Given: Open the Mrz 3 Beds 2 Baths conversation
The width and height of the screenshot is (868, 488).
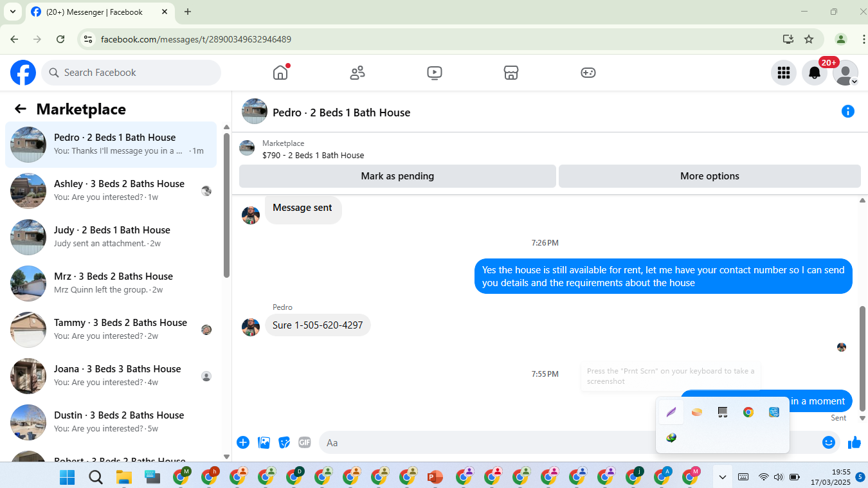Looking at the screenshot, I should pyautogui.click(x=111, y=284).
